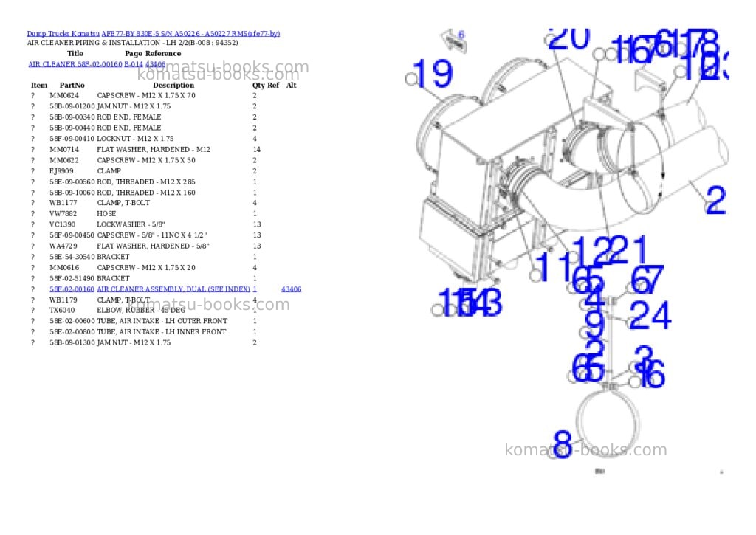Click the Page Reference heading
This screenshot has width=756, height=535.
pyautogui.click(x=153, y=53)
